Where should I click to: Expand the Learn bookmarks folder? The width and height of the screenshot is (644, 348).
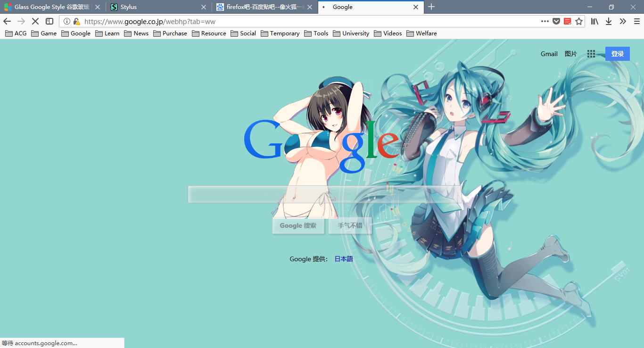(x=107, y=33)
